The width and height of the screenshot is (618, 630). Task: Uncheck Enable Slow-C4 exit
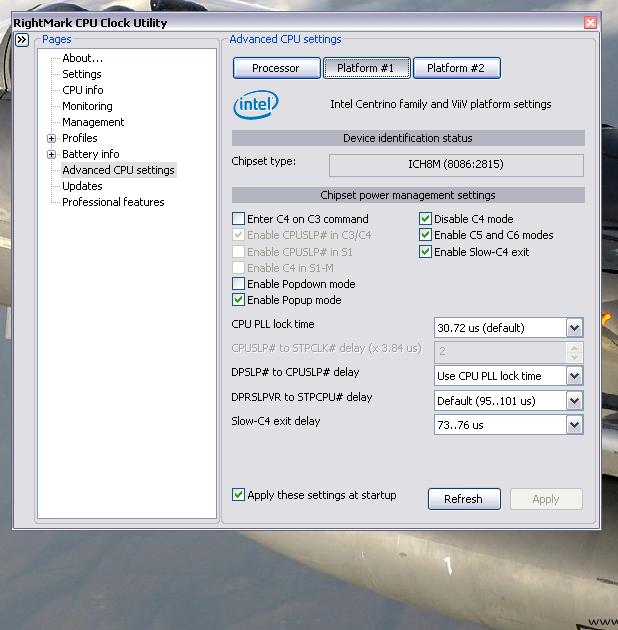coord(425,252)
